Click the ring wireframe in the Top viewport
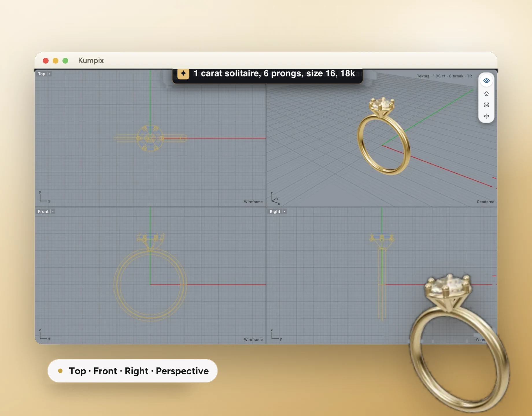This screenshot has height=416, width=532. click(x=150, y=138)
